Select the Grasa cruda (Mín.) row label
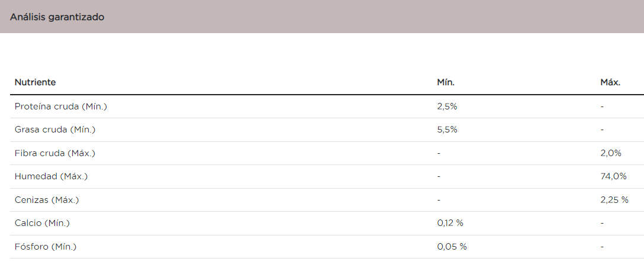644x268 pixels. click(x=55, y=130)
